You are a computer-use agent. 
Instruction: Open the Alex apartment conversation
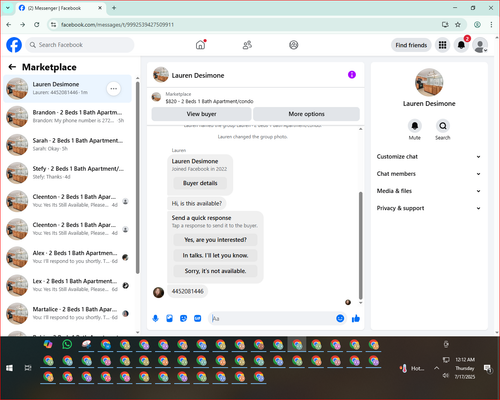[68, 257]
